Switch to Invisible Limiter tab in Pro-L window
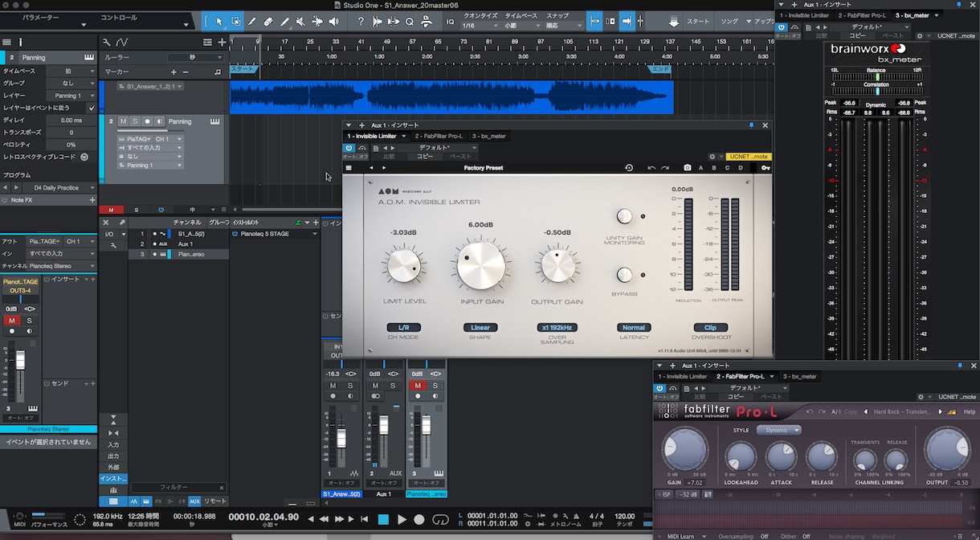Screen dimensions: 980x540 click(x=684, y=376)
